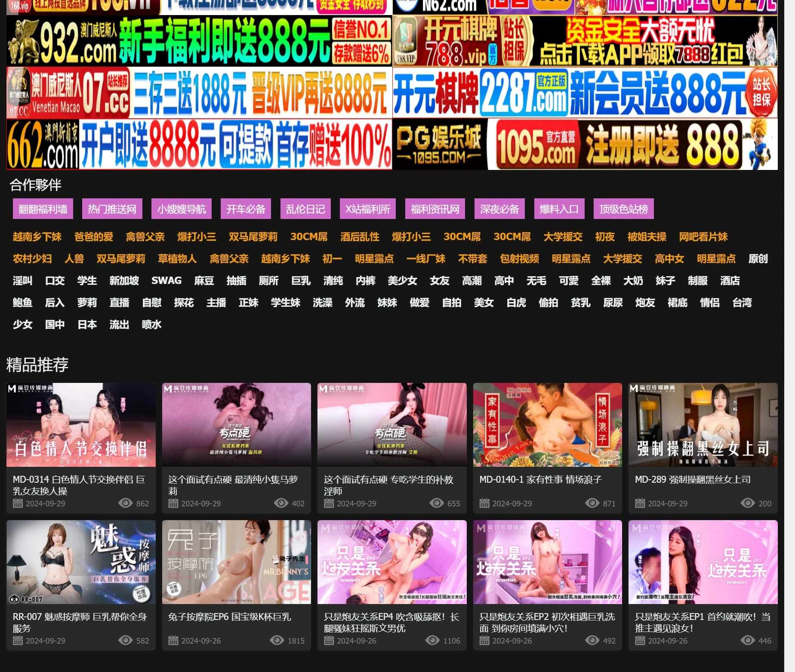Viewport: 795px width, 672px height.
Task: Click the eye icon beside 1106 views
Action: pos(432,641)
